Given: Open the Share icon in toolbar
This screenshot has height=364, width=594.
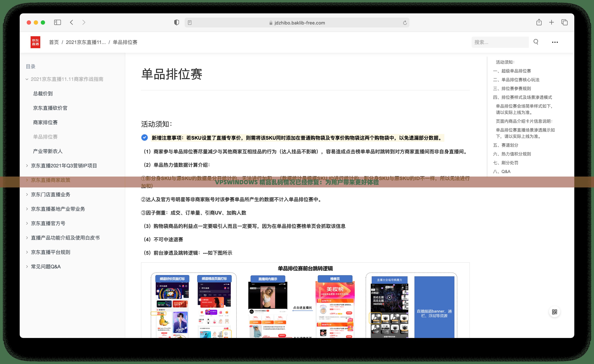Looking at the screenshot, I should (x=539, y=22).
